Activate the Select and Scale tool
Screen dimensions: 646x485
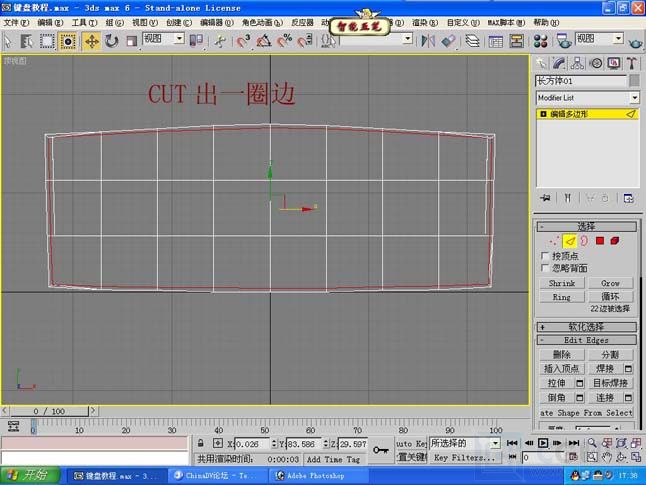(x=131, y=41)
